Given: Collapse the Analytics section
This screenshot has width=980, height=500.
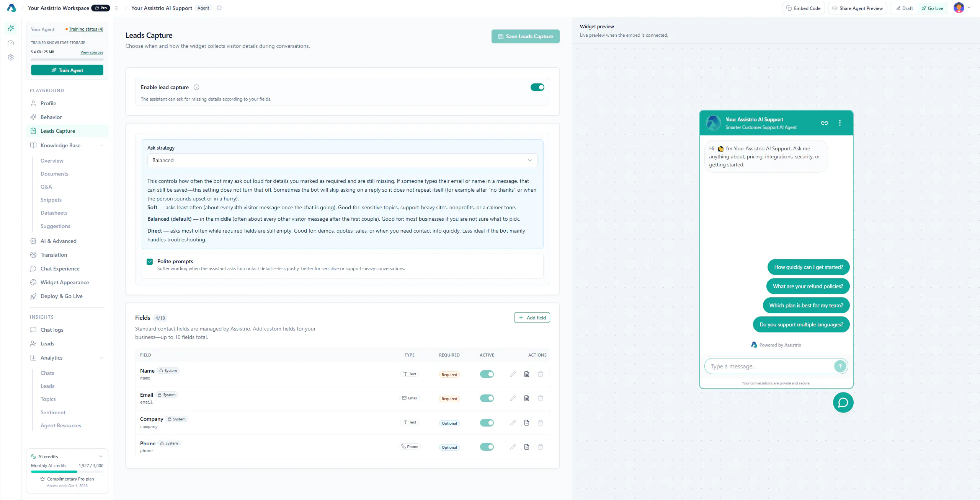Looking at the screenshot, I should tap(102, 358).
